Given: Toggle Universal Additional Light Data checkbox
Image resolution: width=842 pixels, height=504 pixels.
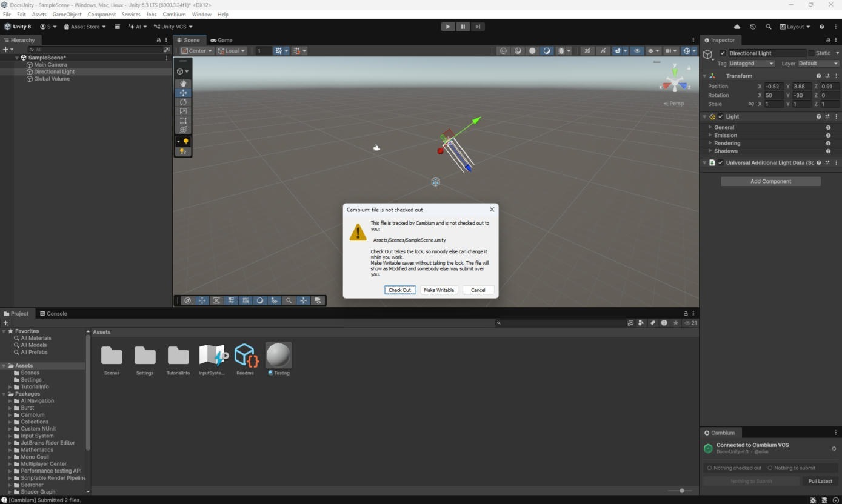Looking at the screenshot, I should 721,162.
